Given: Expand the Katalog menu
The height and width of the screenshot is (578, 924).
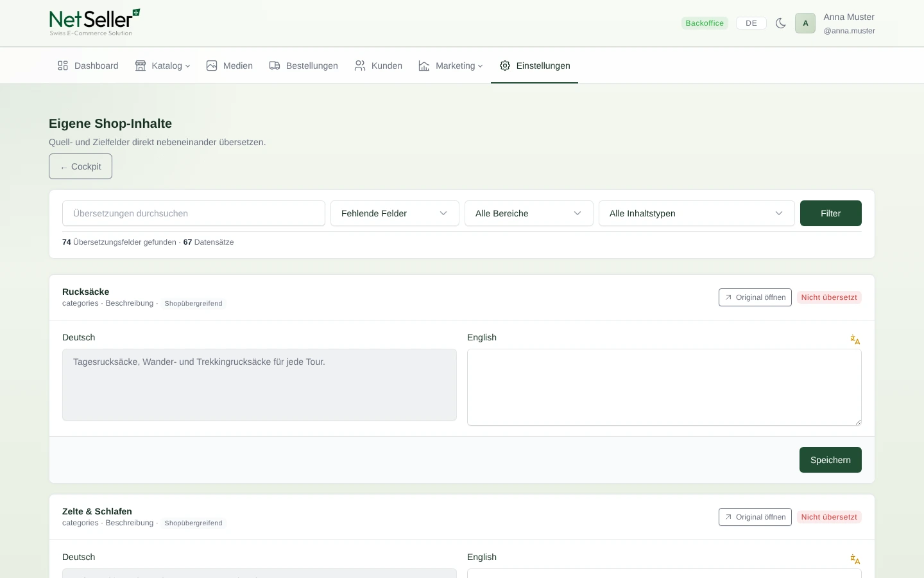Looking at the screenshot, I should coord(162,66).
